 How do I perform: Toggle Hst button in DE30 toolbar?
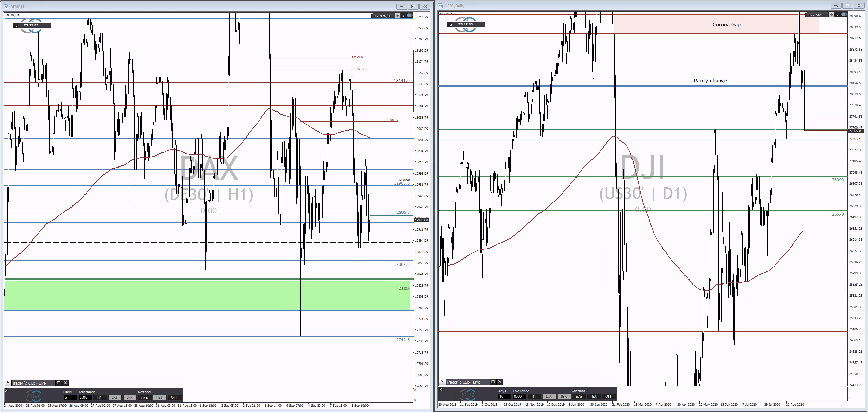pos(159,398)
